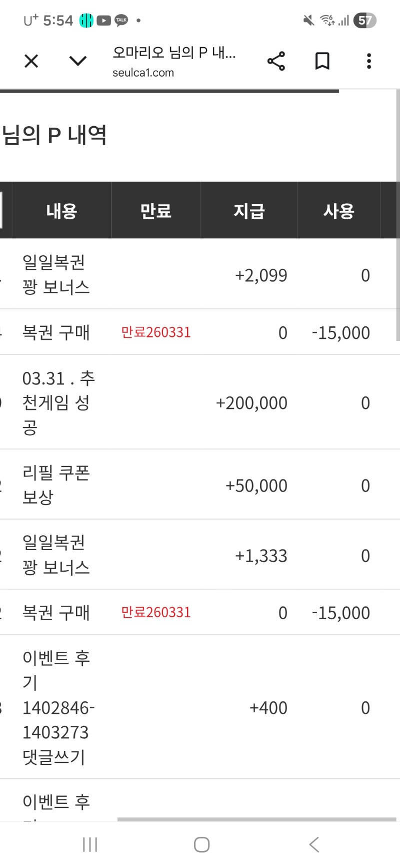Click the horizontal scrollbar at bottom

pos(256,819)
